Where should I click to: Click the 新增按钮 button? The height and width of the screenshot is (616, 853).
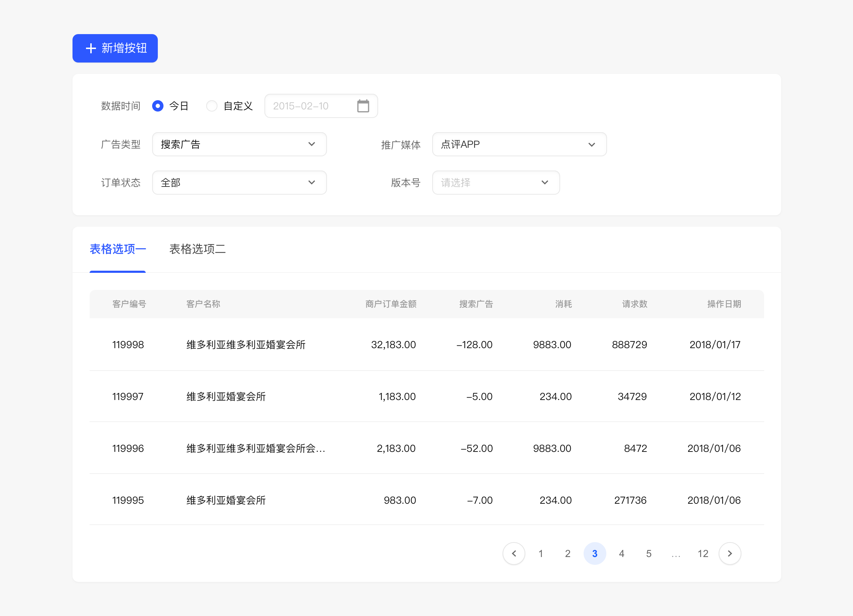coord(115,48)
